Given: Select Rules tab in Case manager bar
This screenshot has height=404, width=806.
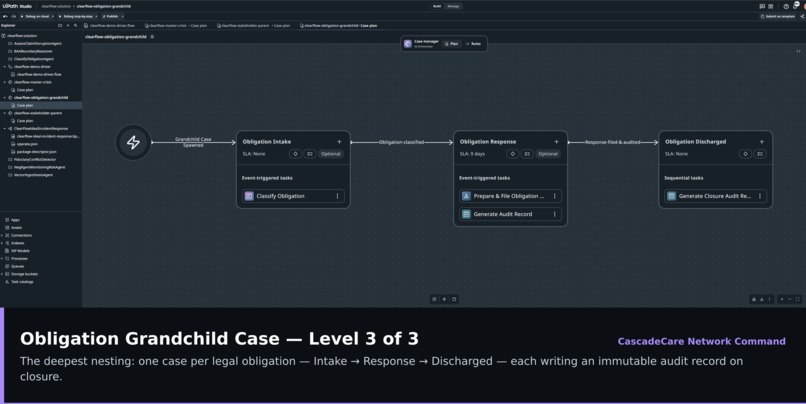Looking at the screenshot, I should click(x=473, y=44).
